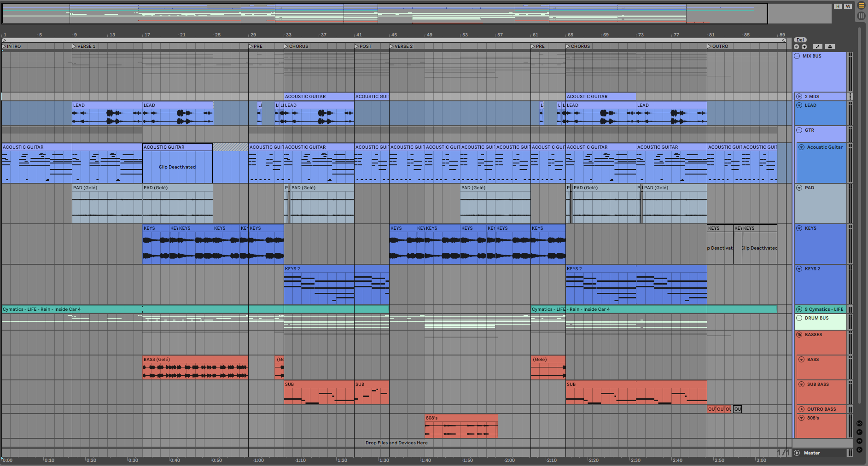The width and height of the screenshot is (868, 466).
Task: Select the VERSE 1 locator
Action: pos(84,47)
